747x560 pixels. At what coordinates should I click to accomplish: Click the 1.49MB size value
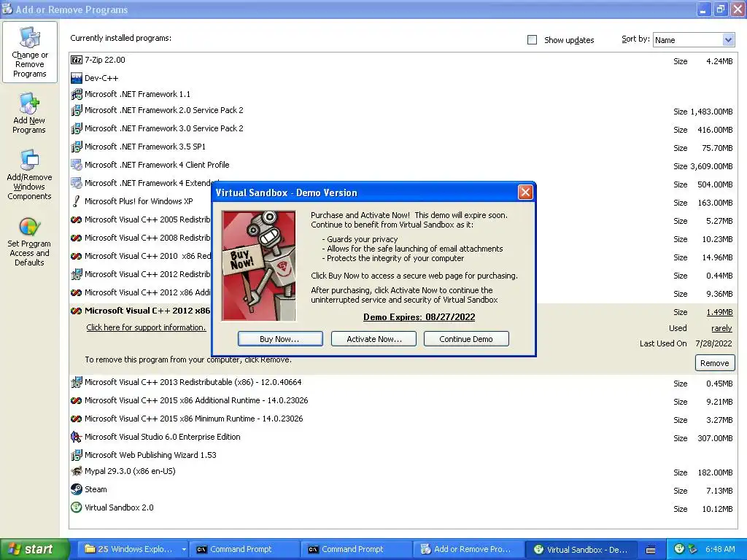click(x=719, y=312)
